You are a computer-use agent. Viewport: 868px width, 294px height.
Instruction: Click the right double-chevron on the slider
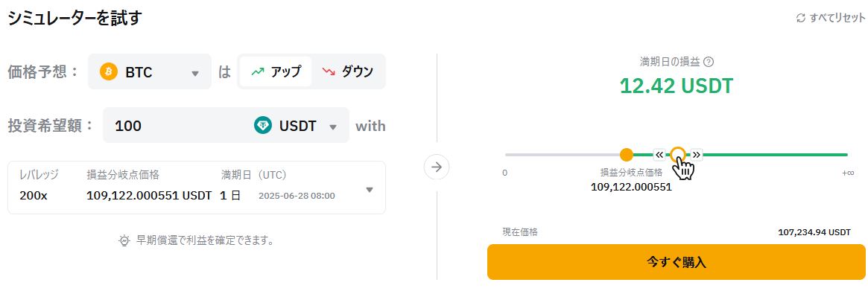pyautogui.click(x=697, y=155)
